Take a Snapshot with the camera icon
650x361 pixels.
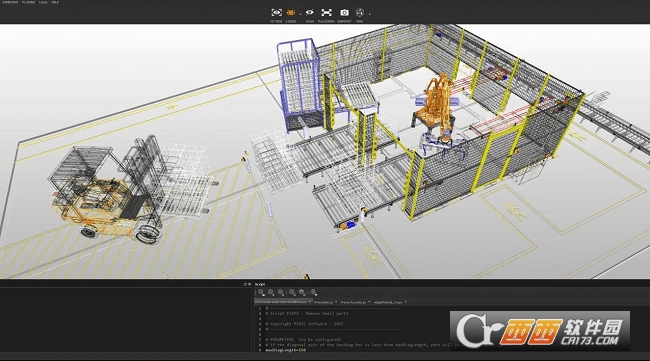[344, 12]
